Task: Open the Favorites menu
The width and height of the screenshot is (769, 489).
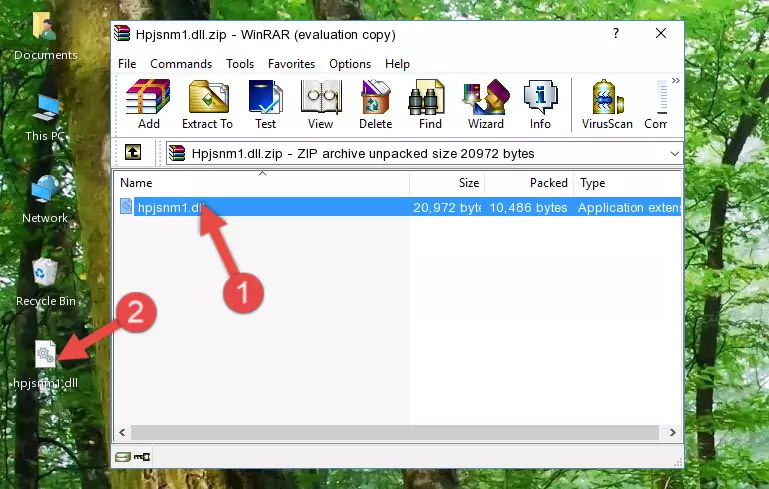Action: pos(291,64)
